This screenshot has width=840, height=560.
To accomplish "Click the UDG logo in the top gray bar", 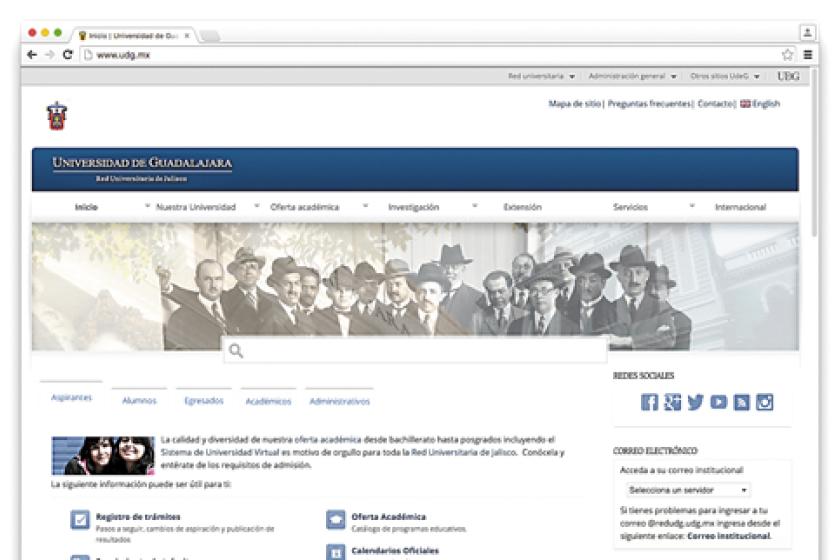I will 788,76.
